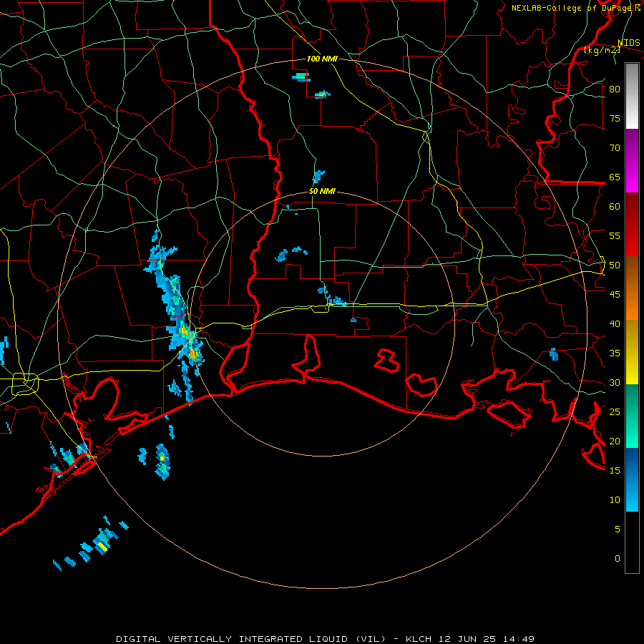Viewport: 644px width, 644px height.
Task: Click the orange segment of the color bar
Action: coord(632,288)
